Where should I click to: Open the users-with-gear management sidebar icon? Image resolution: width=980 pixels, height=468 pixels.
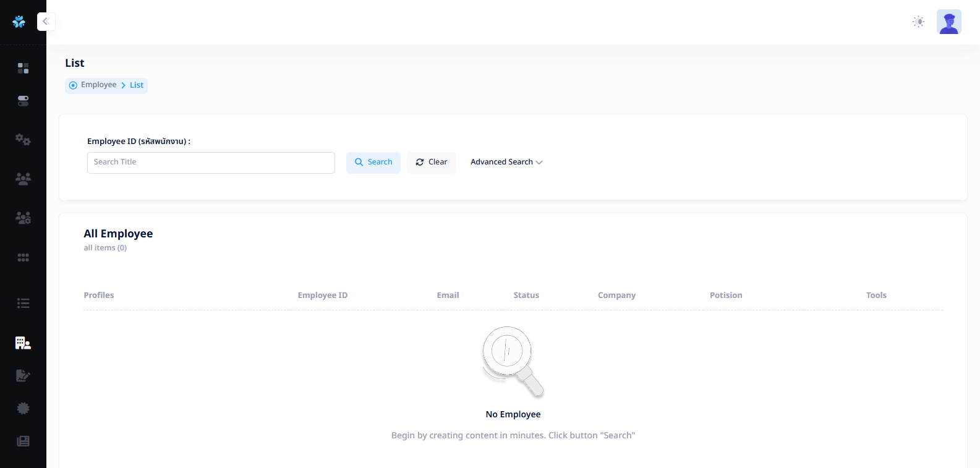(x=23, y=218)
